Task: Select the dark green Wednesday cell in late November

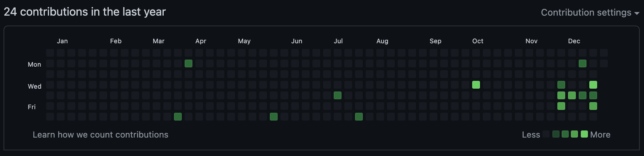Action: (561, 85)
